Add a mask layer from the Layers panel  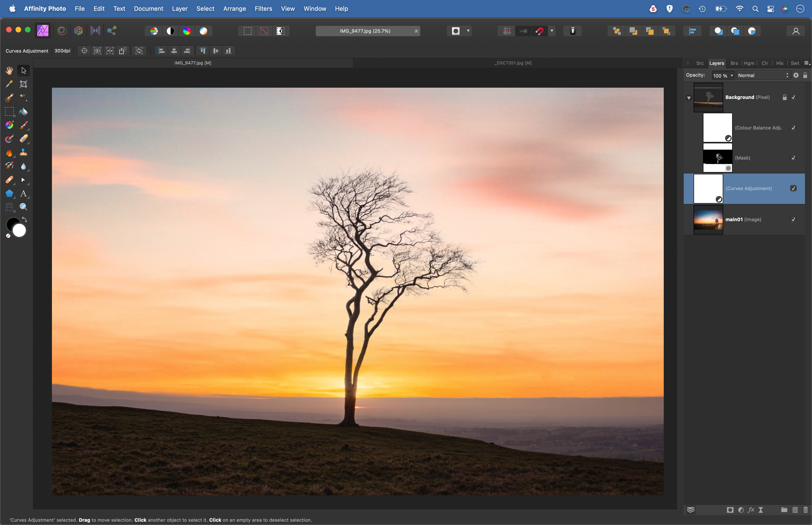coord(730,510)
